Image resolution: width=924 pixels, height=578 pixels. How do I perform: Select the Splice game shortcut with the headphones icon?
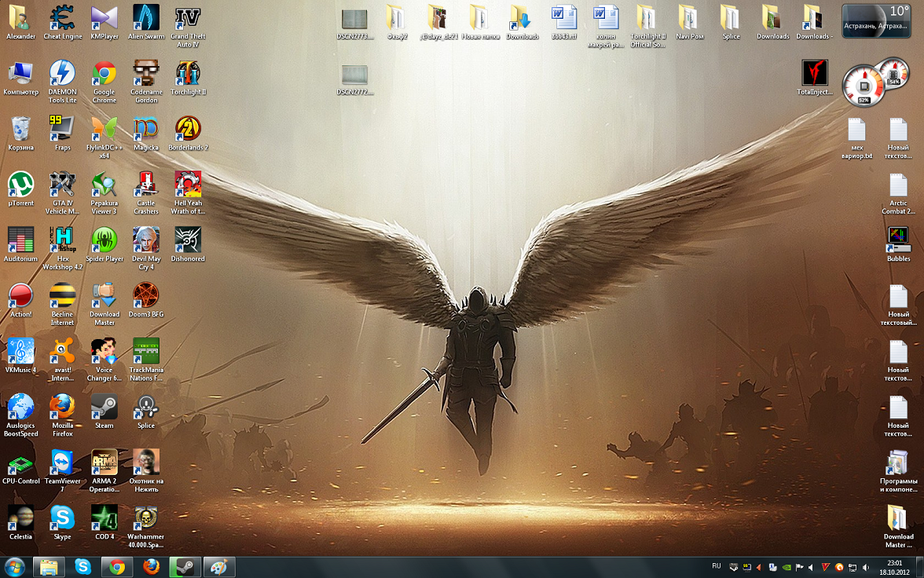(x=146, y=410)
